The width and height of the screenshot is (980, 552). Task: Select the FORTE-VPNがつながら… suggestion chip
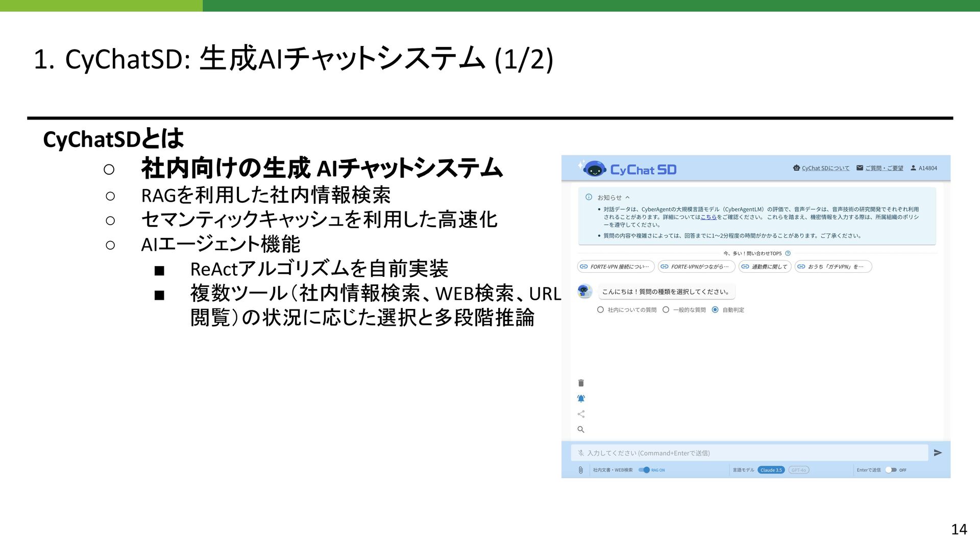tap(697, 267)
